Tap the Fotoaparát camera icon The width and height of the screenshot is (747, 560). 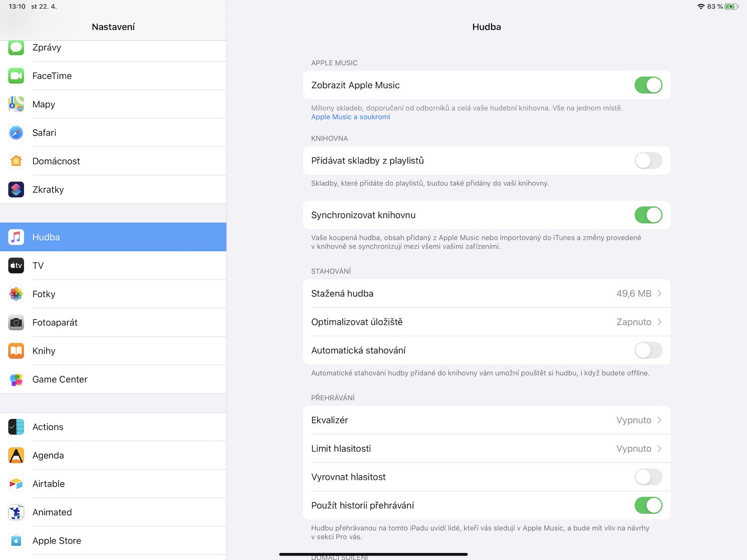[16, 322]
